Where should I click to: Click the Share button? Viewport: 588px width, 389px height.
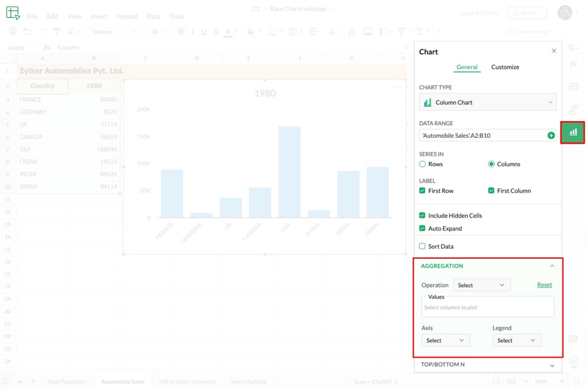pos(527,13)
